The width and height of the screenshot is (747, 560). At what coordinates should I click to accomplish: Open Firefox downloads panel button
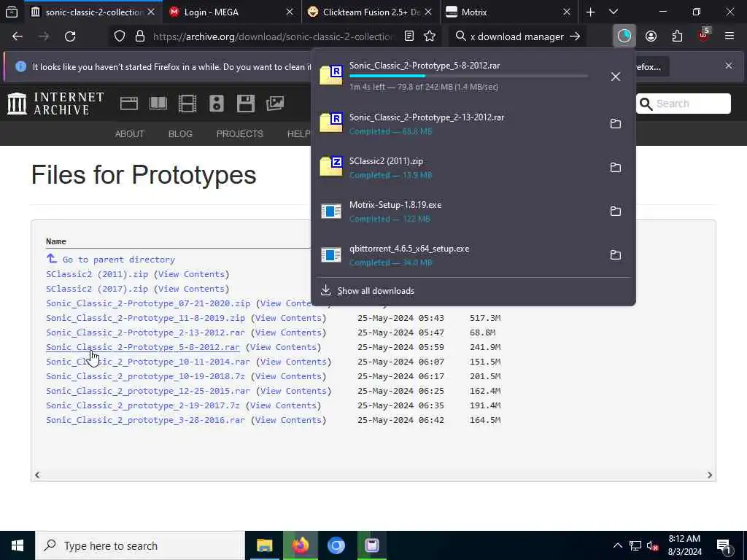pos(624,36)
